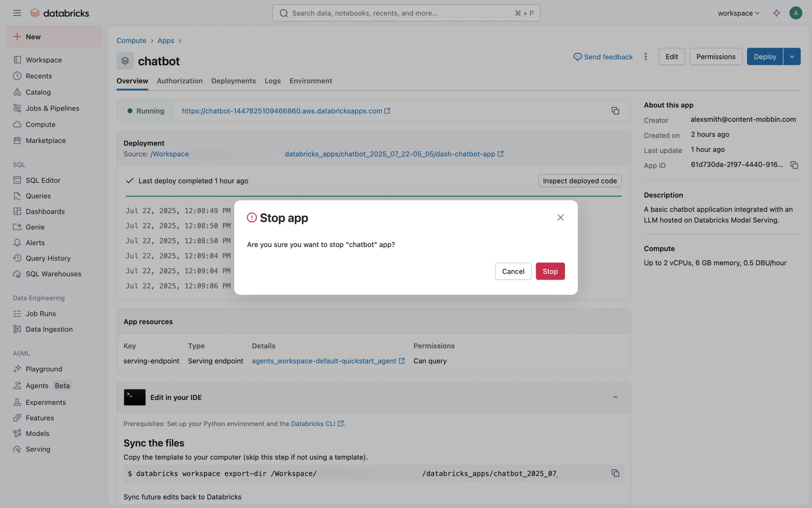Switch to the Logs tab

point(272,81)
